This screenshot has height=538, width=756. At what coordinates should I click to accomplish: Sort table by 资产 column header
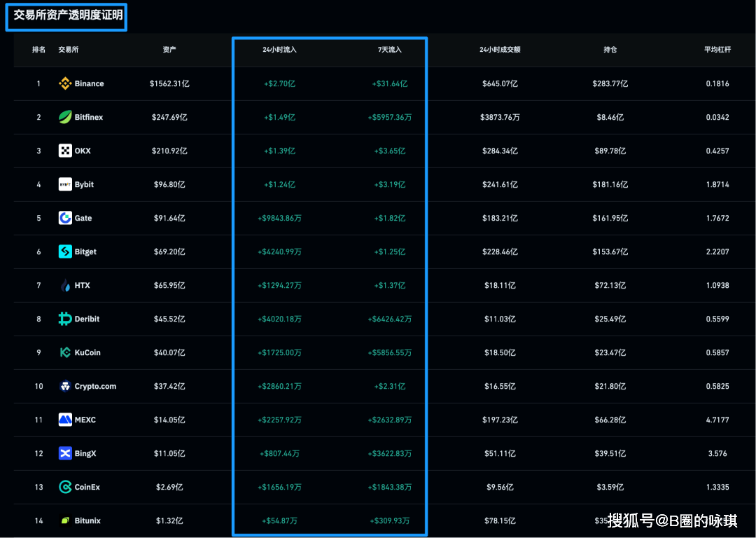169,50
